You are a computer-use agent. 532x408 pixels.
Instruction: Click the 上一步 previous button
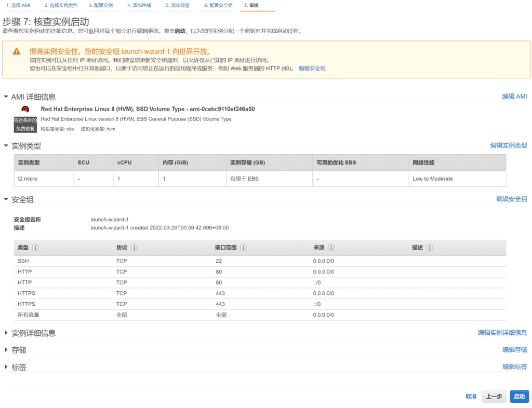(x=494, y=396)
